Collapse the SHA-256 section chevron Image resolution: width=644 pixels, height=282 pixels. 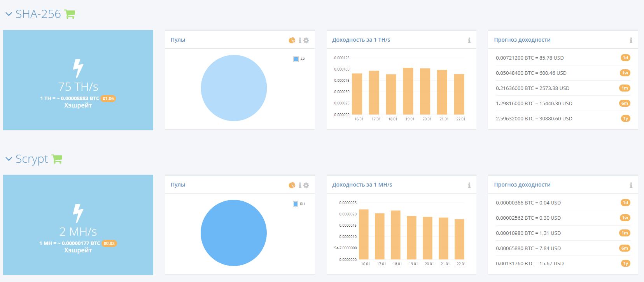pos(9,14)
